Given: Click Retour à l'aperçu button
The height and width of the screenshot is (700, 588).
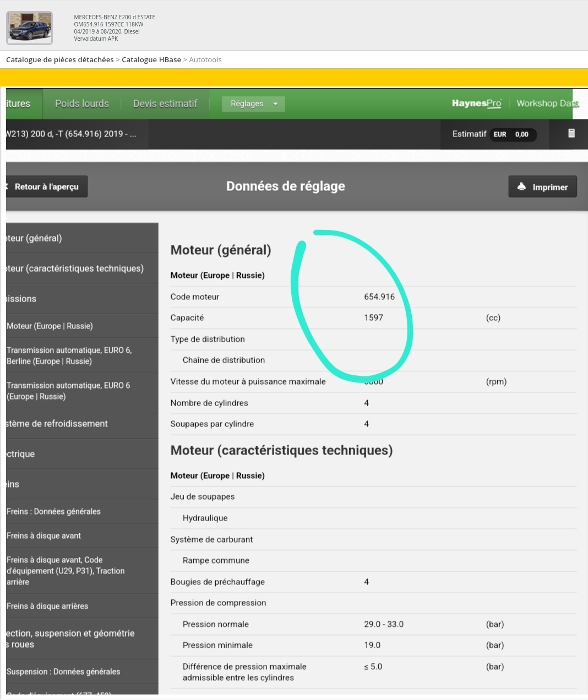Looking at the screenshot, I should point(47,187).
